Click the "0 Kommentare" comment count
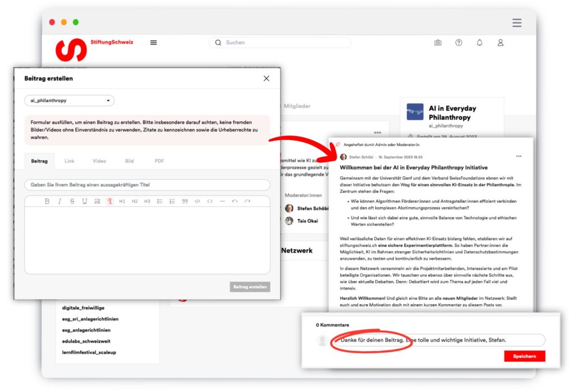The image size is (574, 392). pyautogui.click(x=332, y=325)
